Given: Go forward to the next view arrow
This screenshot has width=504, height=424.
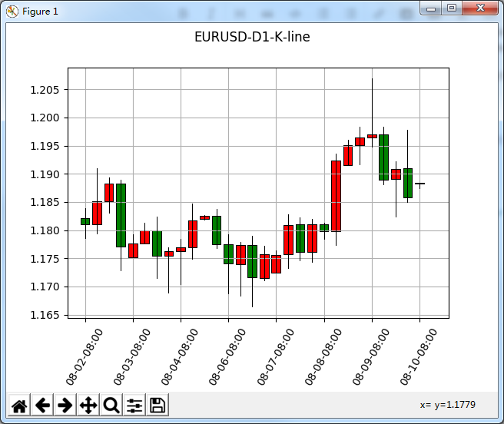Looking at the screenshot, I should (65, 405).
